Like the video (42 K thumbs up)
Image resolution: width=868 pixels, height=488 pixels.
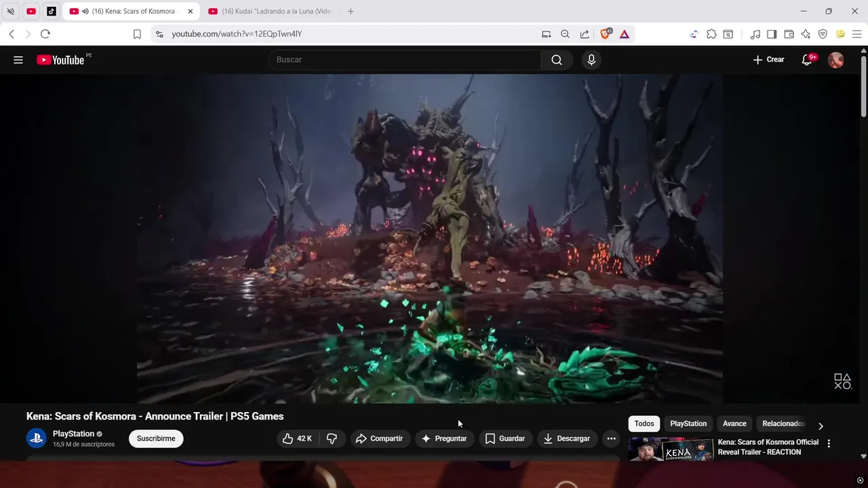[x=297, y=439]
